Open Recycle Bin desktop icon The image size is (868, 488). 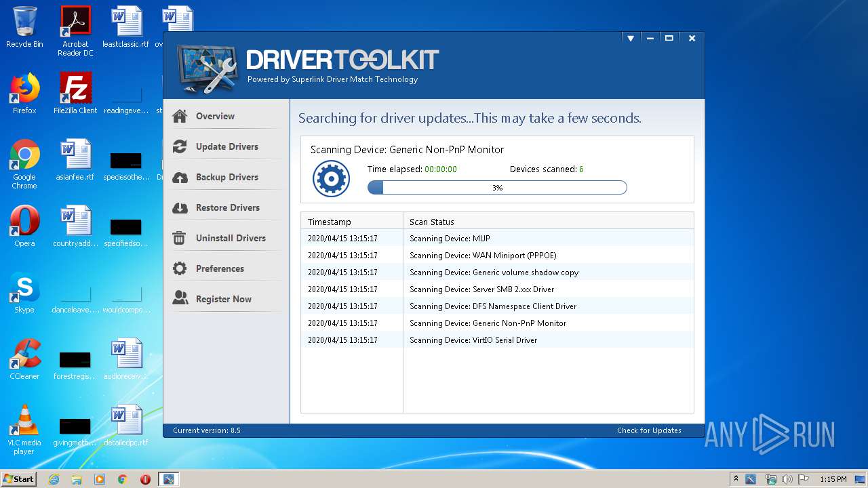24,28
